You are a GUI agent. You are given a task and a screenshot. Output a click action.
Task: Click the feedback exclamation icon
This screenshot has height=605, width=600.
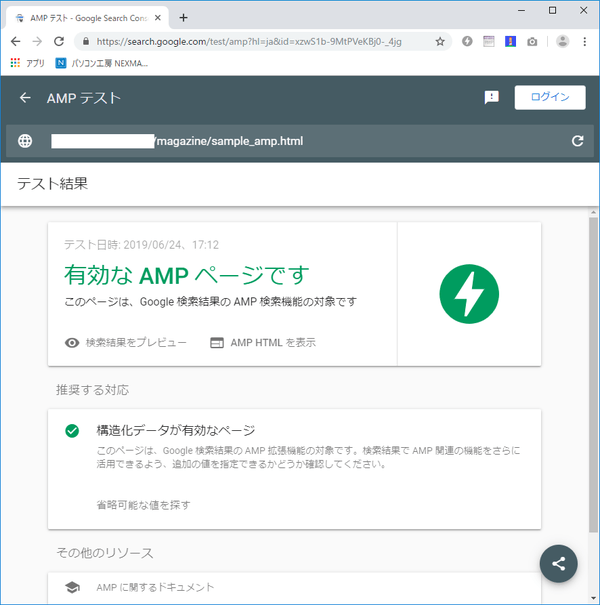pyautogui.click(x=491, y=97)
